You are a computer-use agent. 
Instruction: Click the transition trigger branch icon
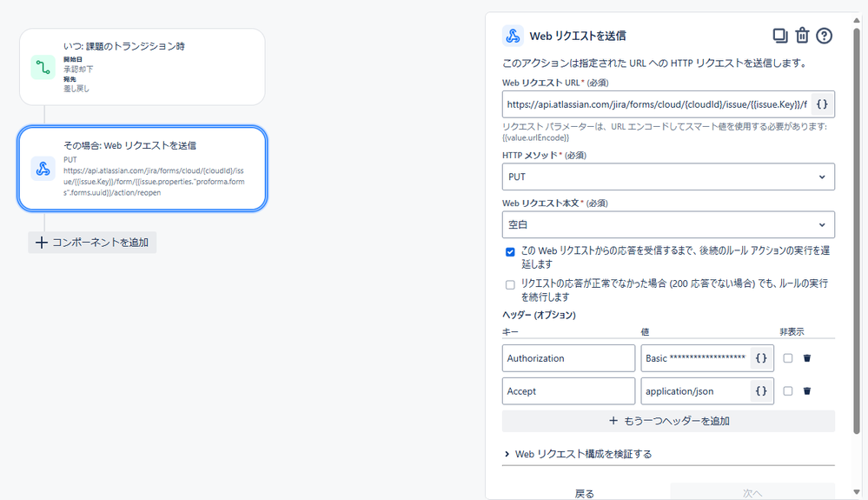(x=43, y=68)
